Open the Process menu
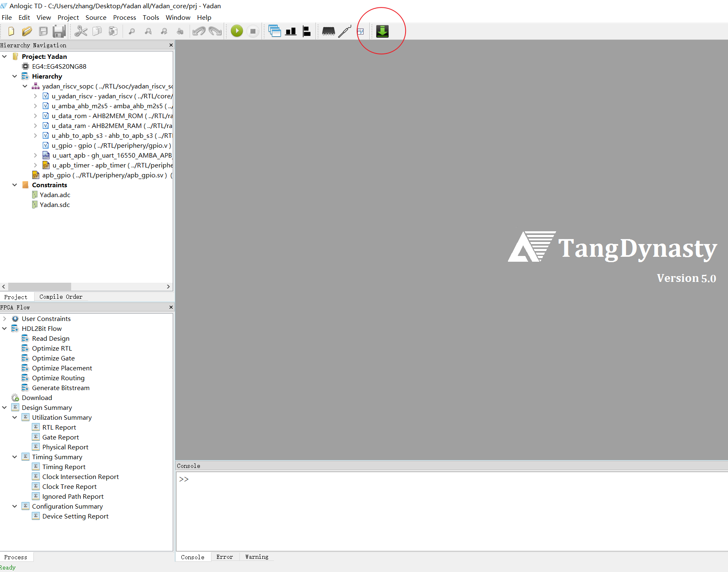The height and width of the screenshot is (572, 728). (125, 17)
